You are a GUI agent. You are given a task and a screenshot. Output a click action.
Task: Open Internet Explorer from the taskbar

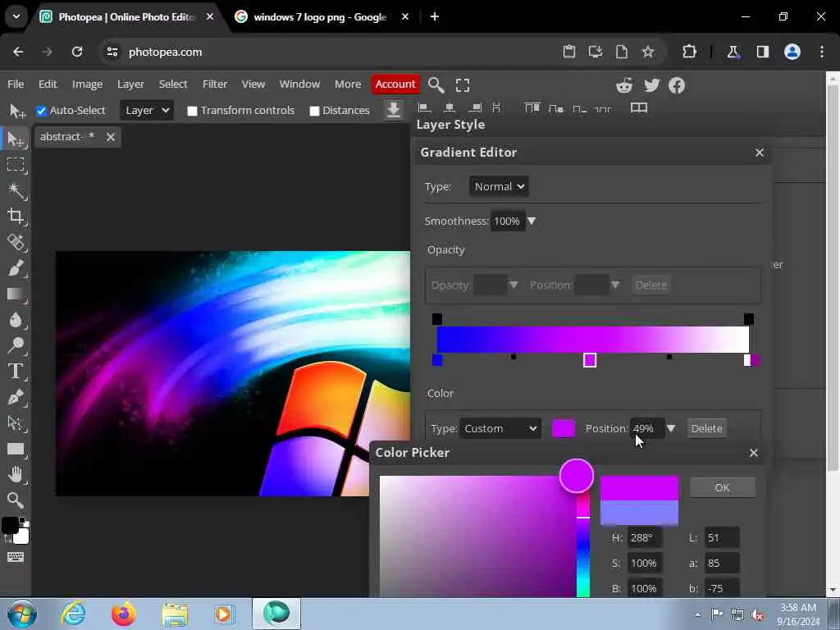(x=73, y=614)
